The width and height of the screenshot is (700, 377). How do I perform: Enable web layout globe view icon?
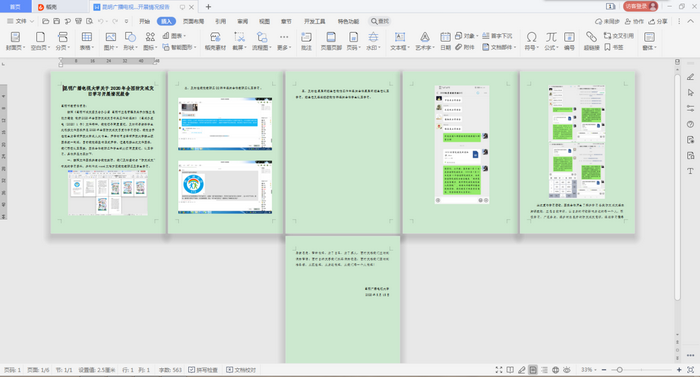click(x=555, y=370)
